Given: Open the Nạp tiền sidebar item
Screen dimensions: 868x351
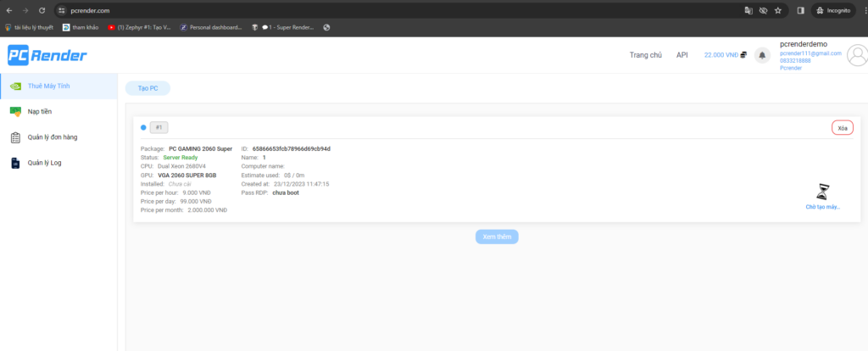Looking at the screenshot, I should (x=58, y=112).
